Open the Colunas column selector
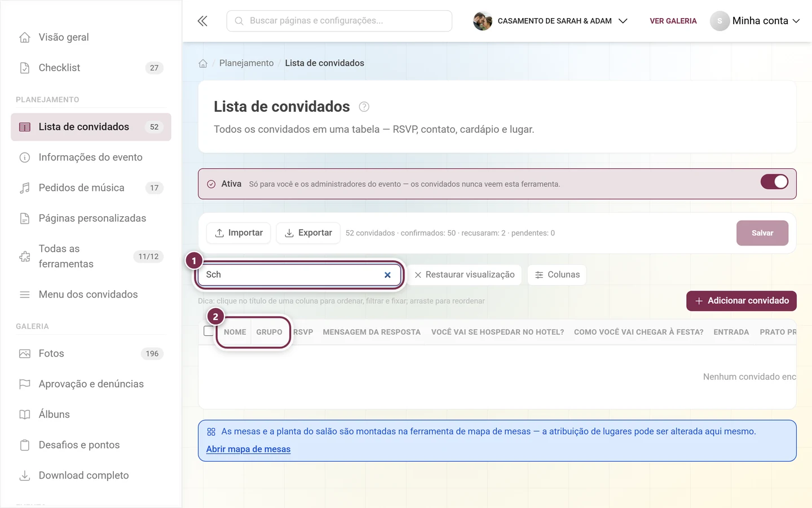This screenshot has height=508, width=812. (x=557, y=275)
